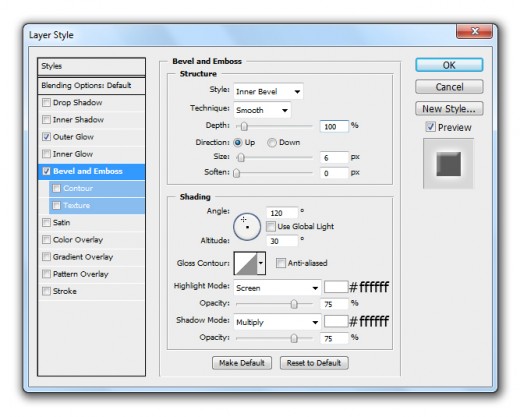Select the Down direction radio button
The height and width of the screenshot is (417, 520).
(272, 143)
